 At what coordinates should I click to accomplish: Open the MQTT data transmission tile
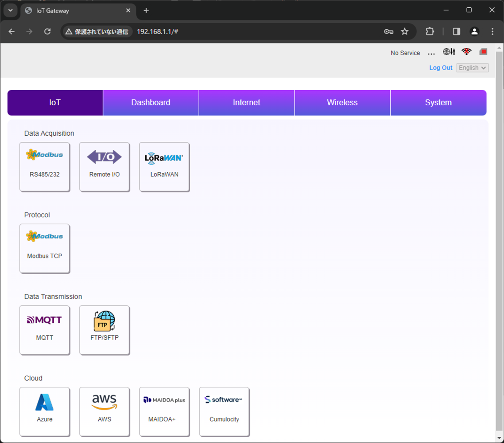(45, 330)
